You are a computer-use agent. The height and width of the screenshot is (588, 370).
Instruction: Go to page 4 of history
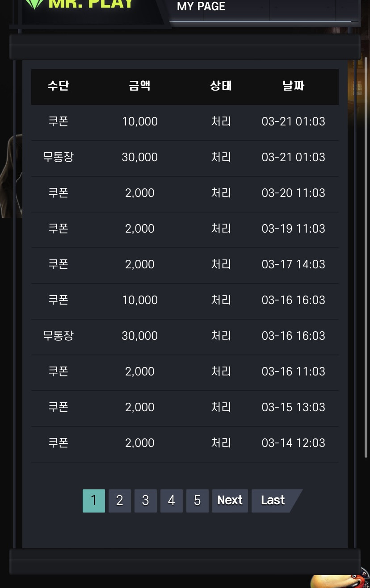pyautogui.click(x=171, y=500)
